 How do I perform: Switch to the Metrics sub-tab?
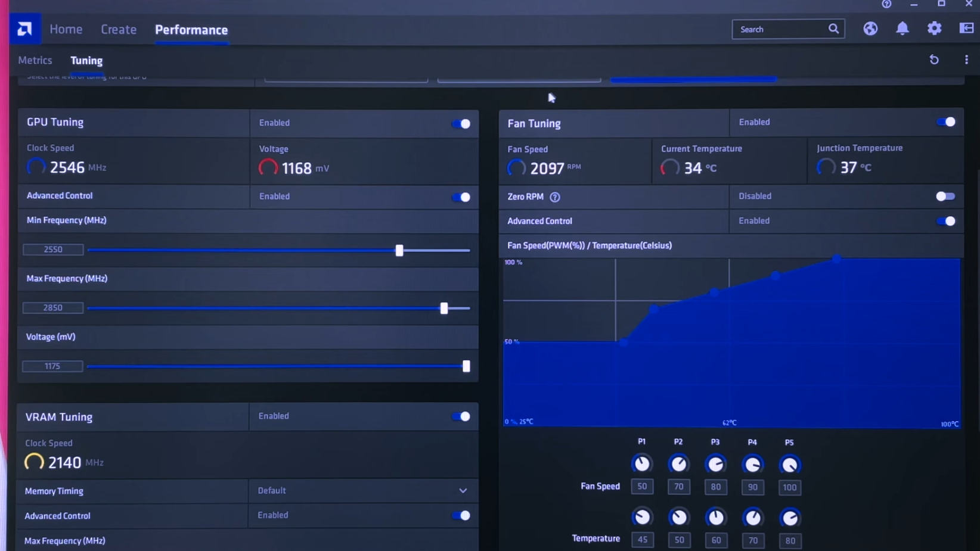(35, 60)
